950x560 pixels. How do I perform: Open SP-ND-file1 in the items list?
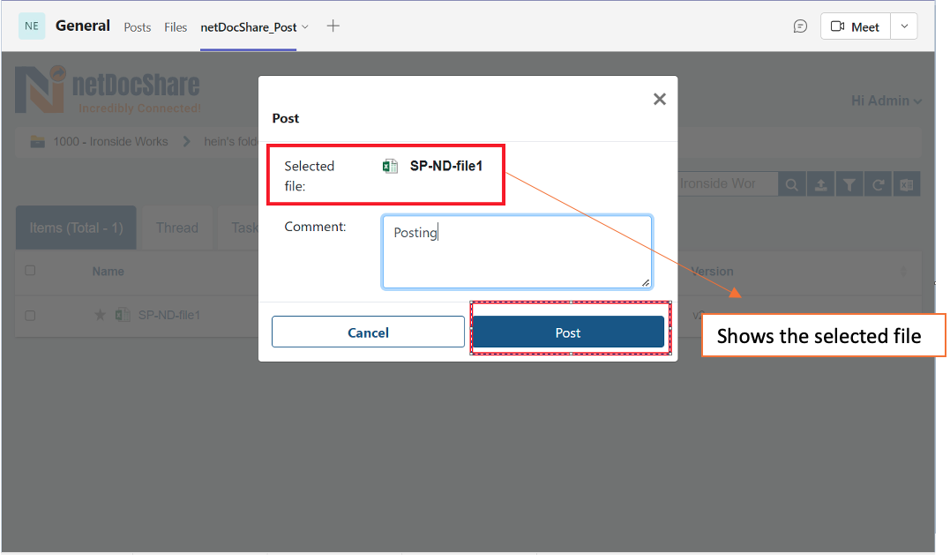coord(169,315)
